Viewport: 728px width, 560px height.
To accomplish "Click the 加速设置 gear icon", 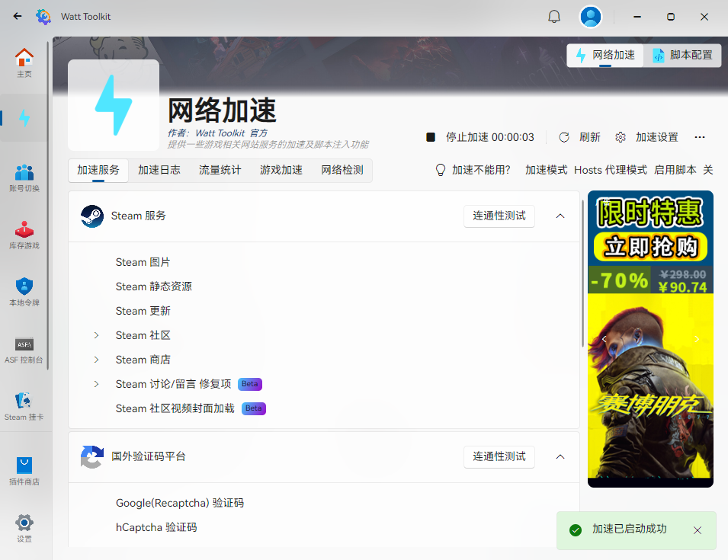I will click(x=621, y=137).
